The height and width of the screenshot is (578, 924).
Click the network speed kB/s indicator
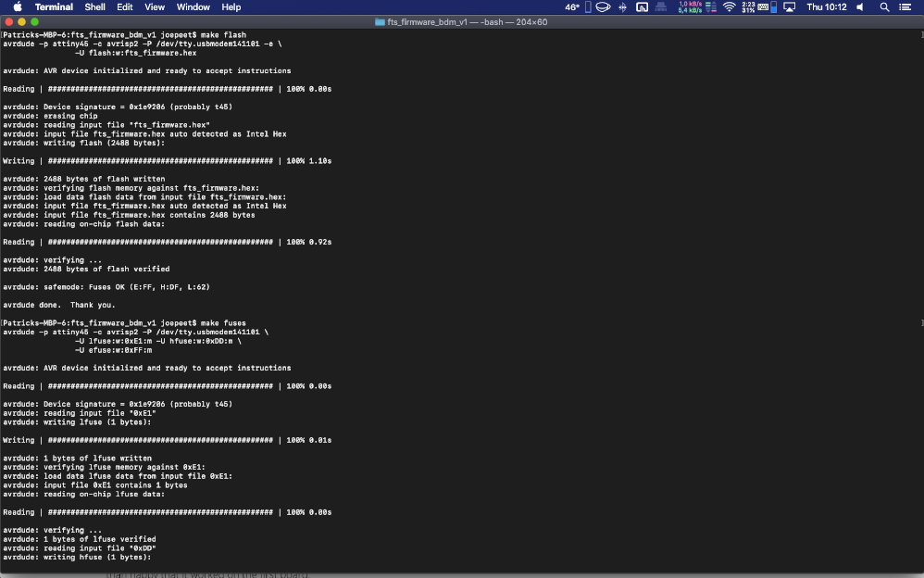pos(690,7)
